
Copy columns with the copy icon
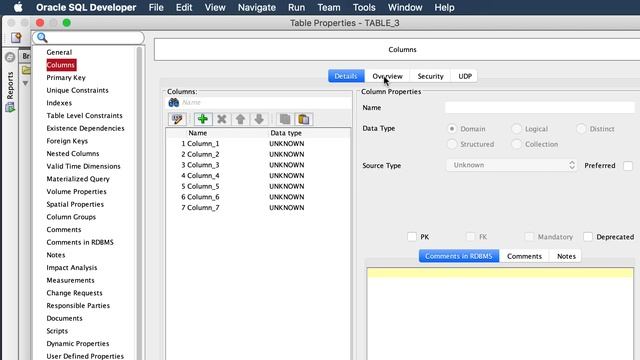tap(285, 119)
